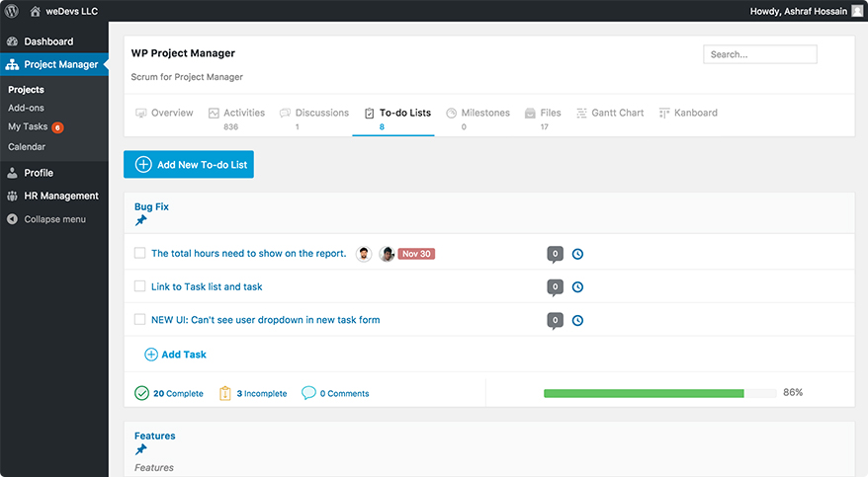Click clock icon for Link to Task list
Viewport: 868px width, 477px height.
click(577, 286)
